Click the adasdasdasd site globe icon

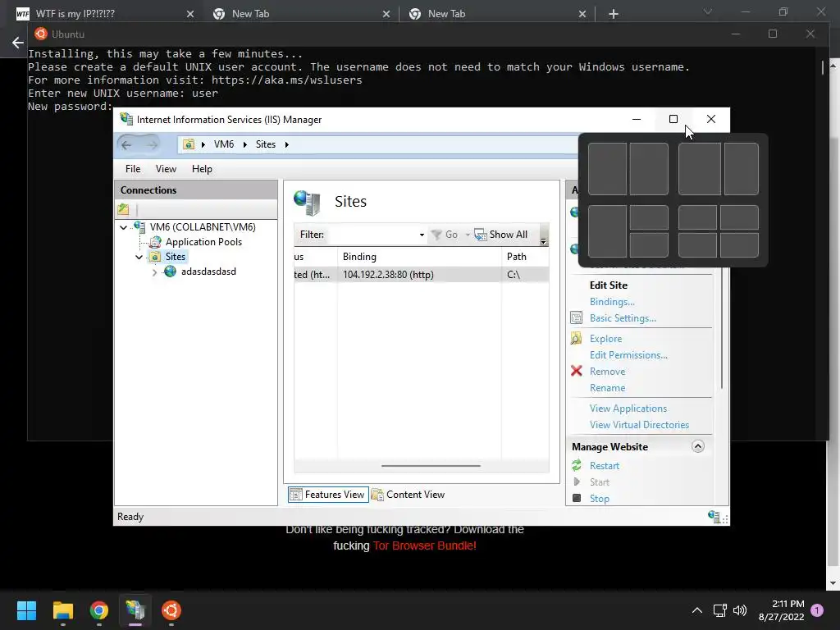(x=171, y=272)
